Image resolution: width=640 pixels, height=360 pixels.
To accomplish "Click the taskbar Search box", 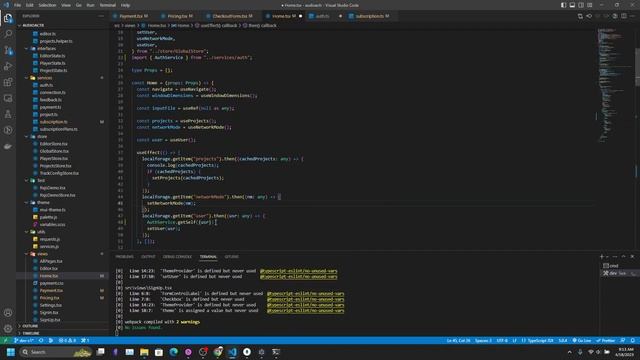I will click(x=56, y=352).
